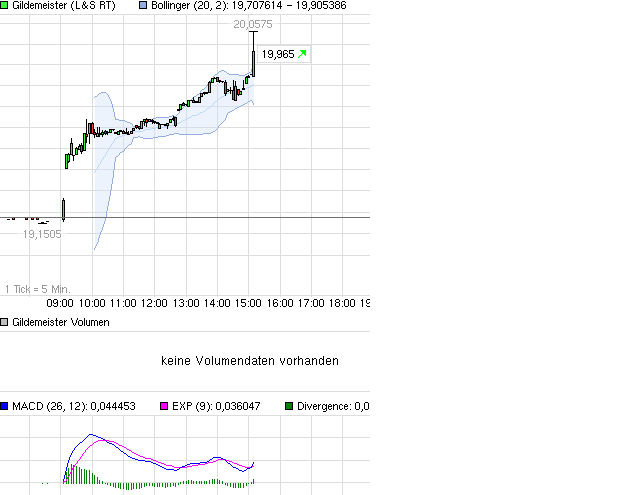Click the 09:00 time axis label

(x=60, y=303)
